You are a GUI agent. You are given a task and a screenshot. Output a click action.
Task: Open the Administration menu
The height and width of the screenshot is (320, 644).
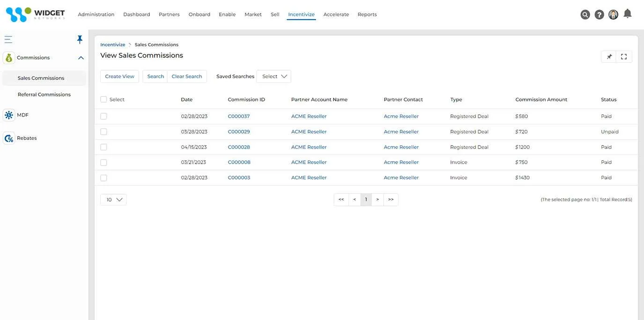[96, 15]
